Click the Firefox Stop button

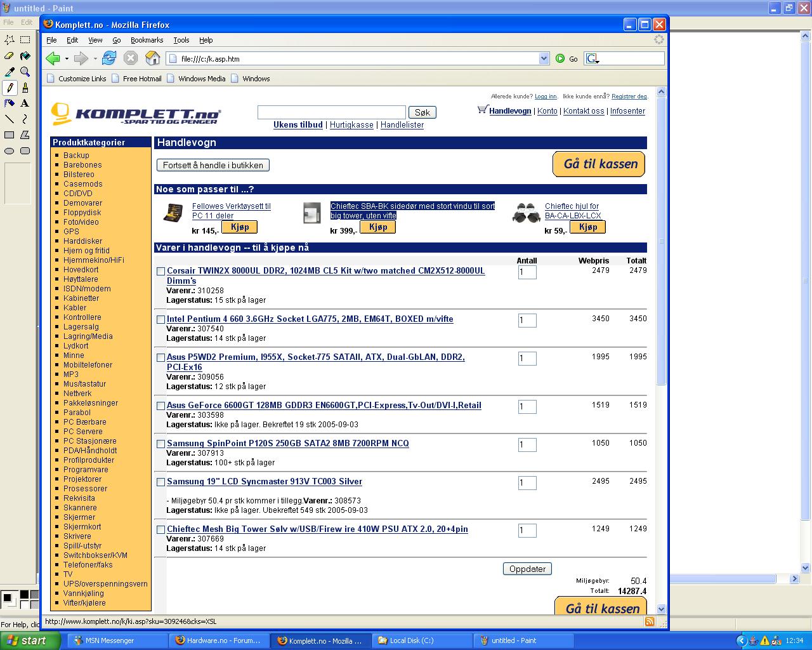[x=131, y=58]
